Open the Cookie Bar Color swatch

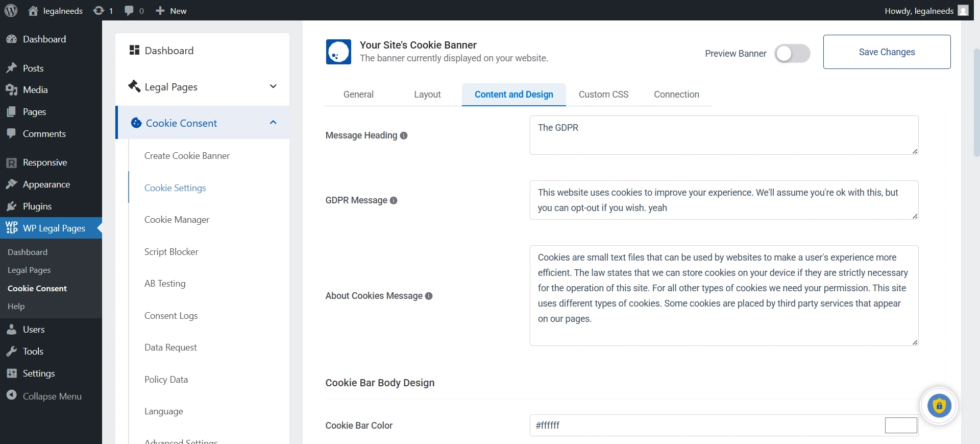(x=900, y=425)
